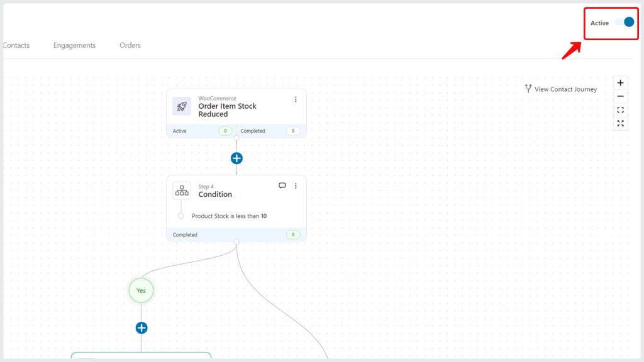Click the Condition hierarchy icon
This screenshot has width=644, height=362.
[182, 190]
